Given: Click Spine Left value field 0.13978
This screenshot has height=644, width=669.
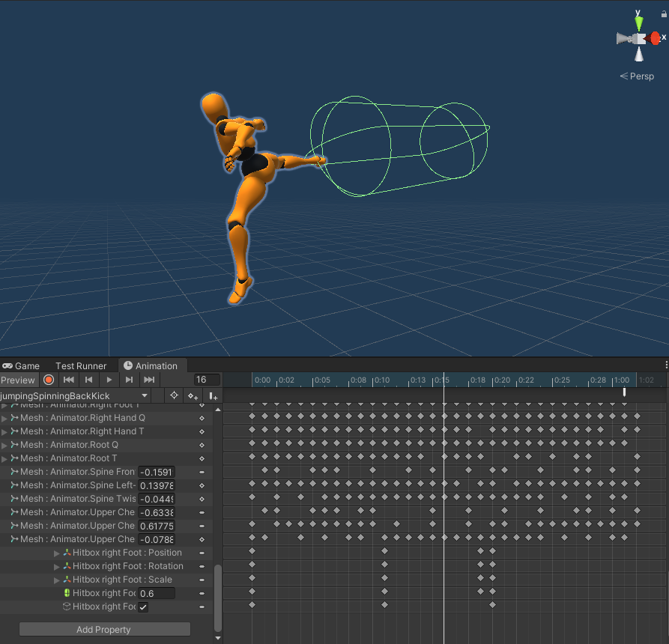Looking at the screenshot, I should [157, 485].
